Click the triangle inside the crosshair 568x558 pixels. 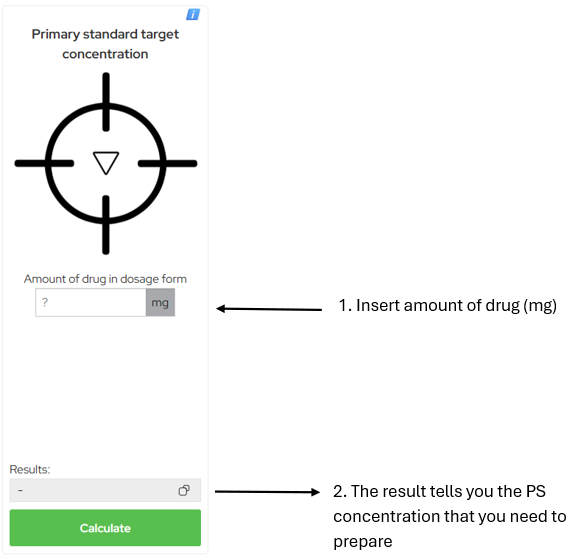coord(106,163)
